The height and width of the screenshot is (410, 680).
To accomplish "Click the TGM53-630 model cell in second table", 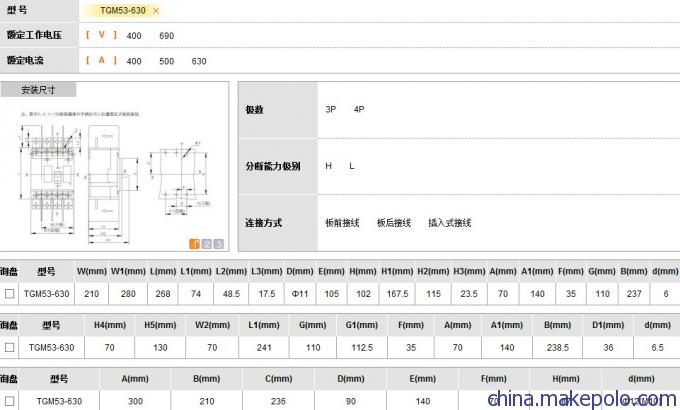I will [x=52, y=348].
